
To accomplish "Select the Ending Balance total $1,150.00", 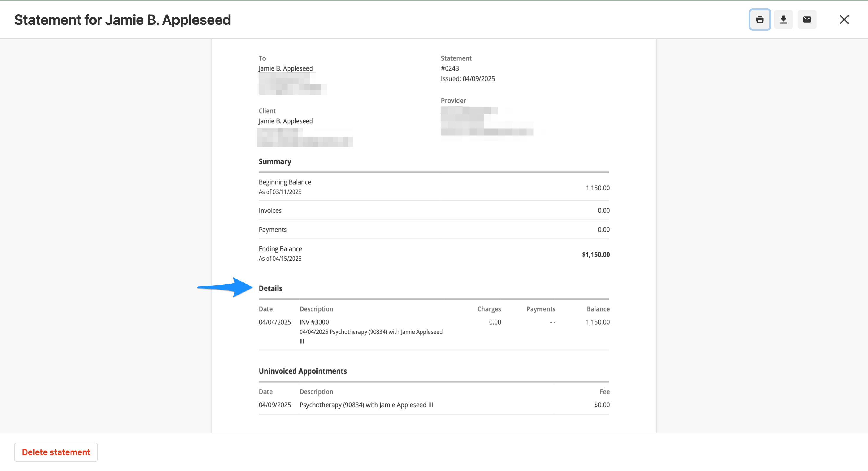I will pyautogui.click(x=595, y=255).
